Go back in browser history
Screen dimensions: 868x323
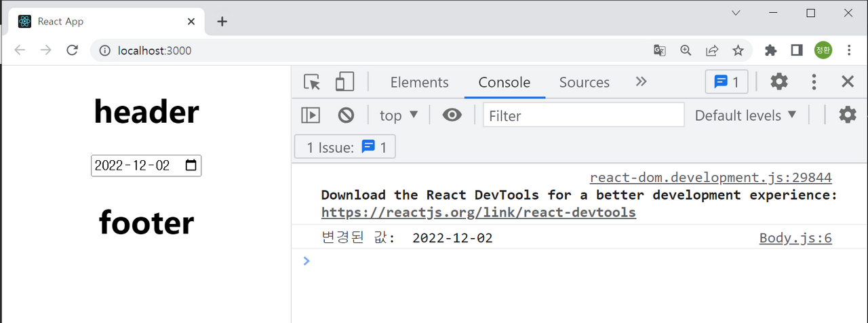click(20, 50)
